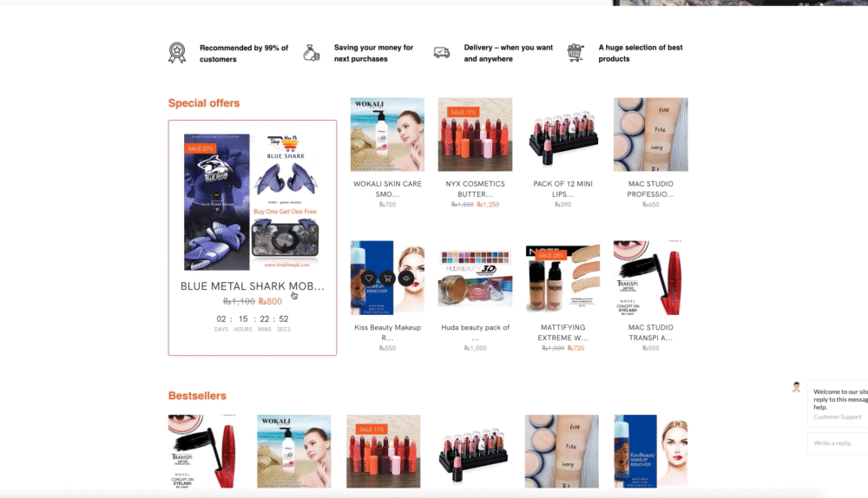868x498 pixels.
Task: Open the Blue Metal Shark Mob... product title
Action: [253, 286]
